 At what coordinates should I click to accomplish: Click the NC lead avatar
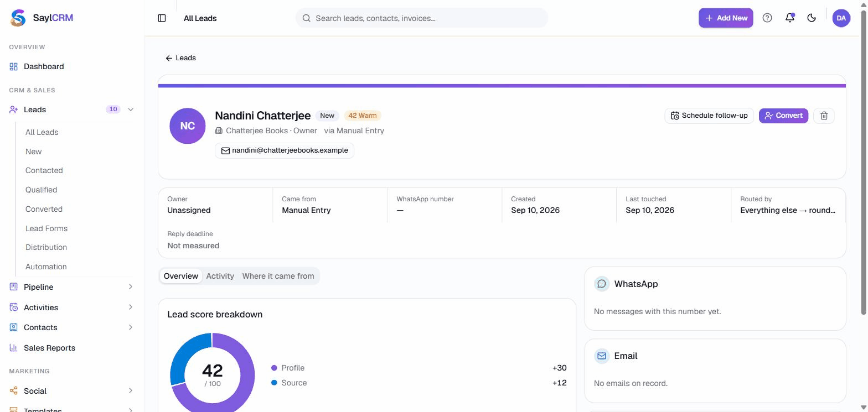point(188,126)
